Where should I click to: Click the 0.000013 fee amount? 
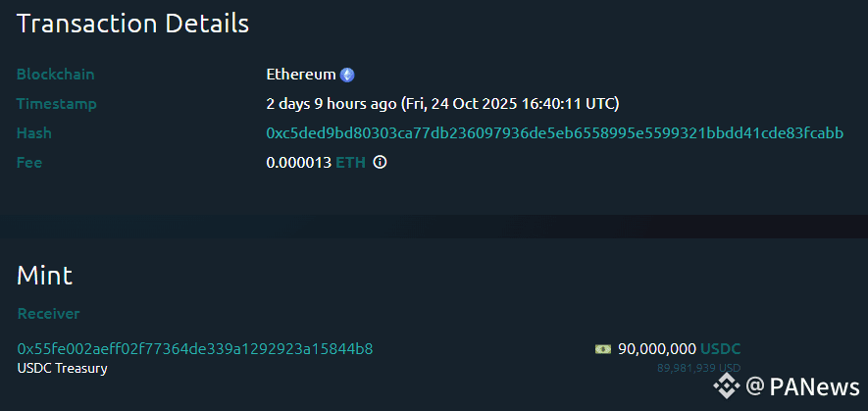coord(298,163)
